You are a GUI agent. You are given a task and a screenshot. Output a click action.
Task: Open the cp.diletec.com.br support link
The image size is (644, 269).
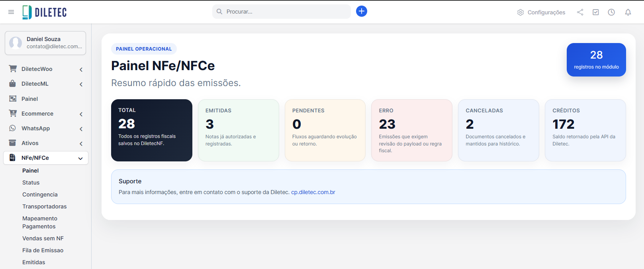(x=313, y=192)
